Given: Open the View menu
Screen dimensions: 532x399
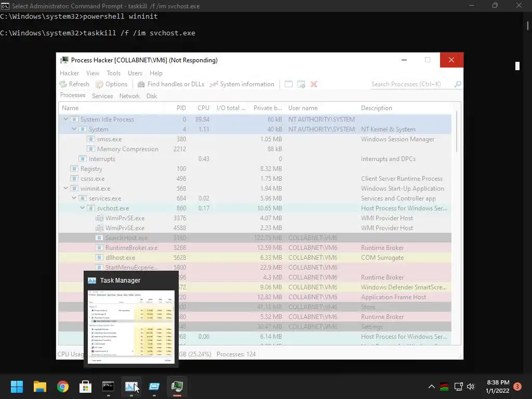Looking at the screenshot, I should point(92,73).
